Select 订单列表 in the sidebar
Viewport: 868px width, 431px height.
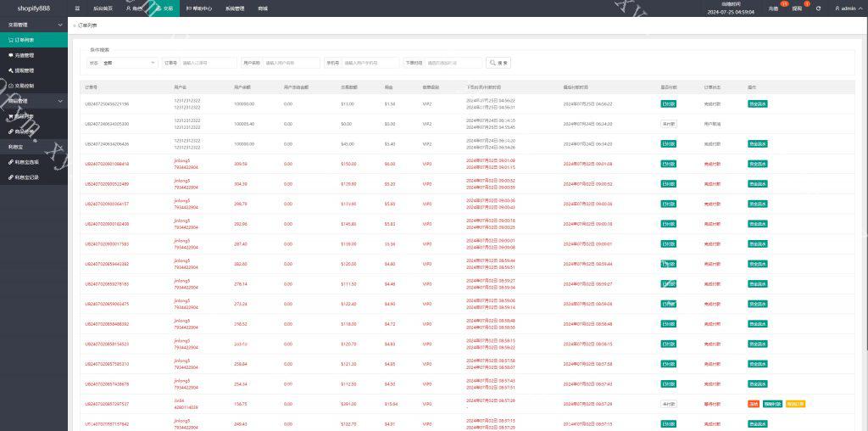click(34, 40)
